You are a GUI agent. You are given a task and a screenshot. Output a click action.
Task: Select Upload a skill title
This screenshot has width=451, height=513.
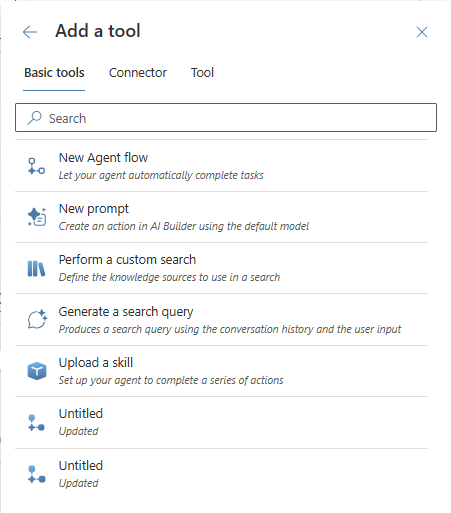point(96,363)
